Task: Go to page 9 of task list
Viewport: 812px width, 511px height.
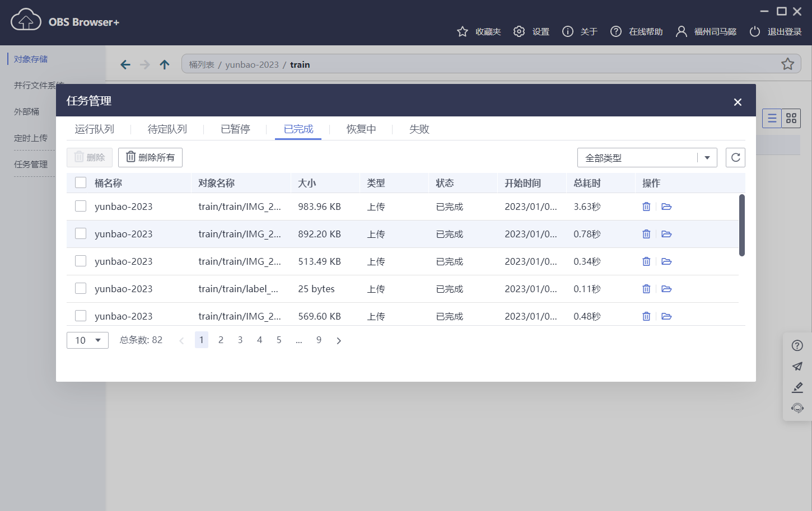Action: [319, 340]
